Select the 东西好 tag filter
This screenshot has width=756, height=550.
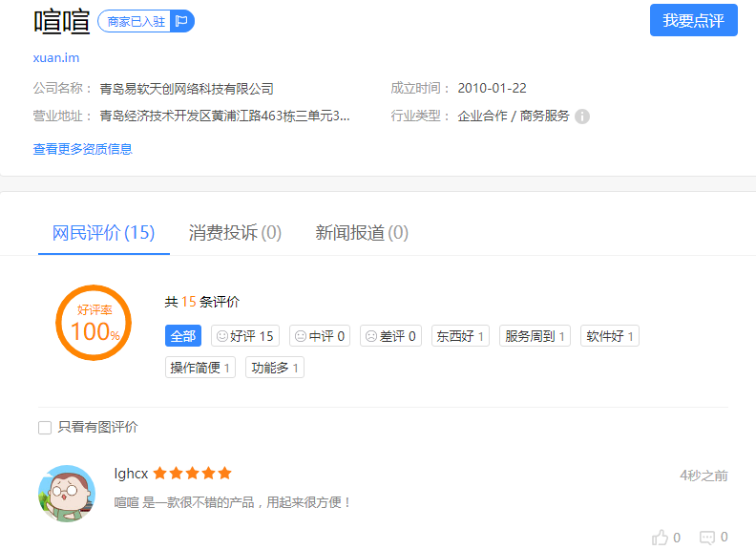pos(460,336)
